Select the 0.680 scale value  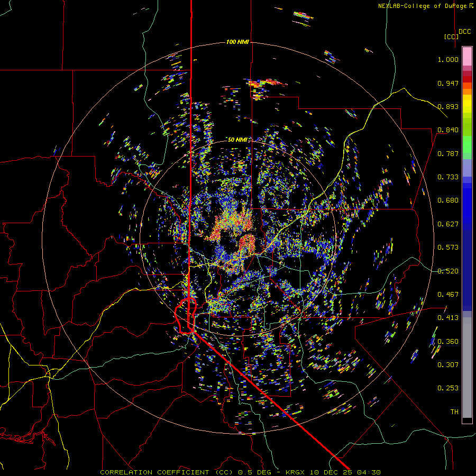pyautogui.click(x=448, y=200)
